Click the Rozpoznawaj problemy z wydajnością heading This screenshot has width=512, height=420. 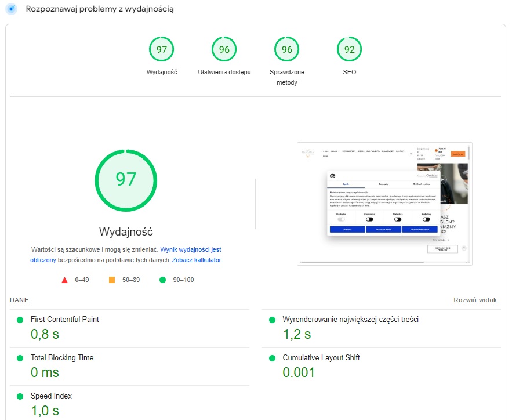pos(100,9)
